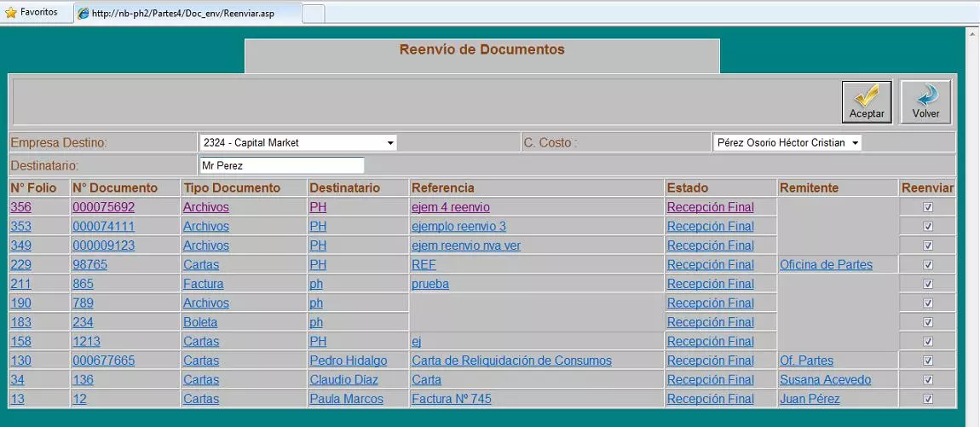Image resolution: width=980 pixels, height=427 pixels.
Task: Open the Favoritos star icon
Action: [x=10, y=13]
